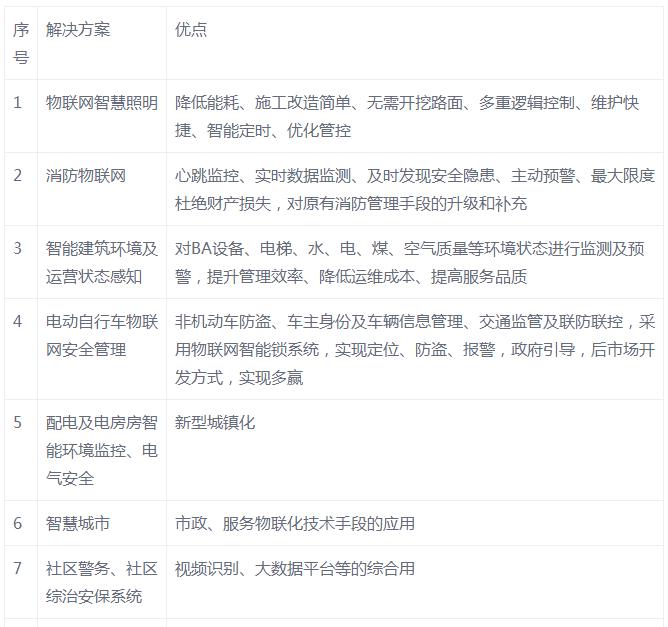
Task: Select the 电动自行车物联网安全管理 cell
Action: 102,335
